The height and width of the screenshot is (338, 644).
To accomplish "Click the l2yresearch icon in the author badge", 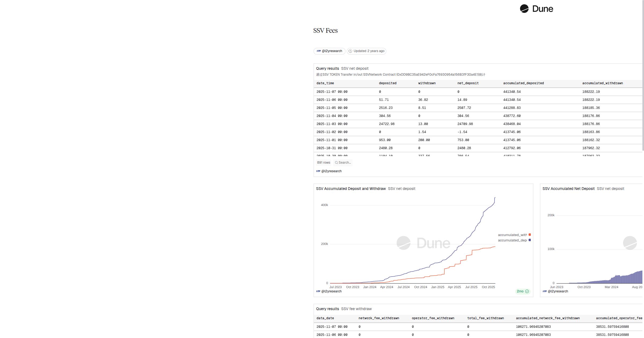I will (319, 51).
